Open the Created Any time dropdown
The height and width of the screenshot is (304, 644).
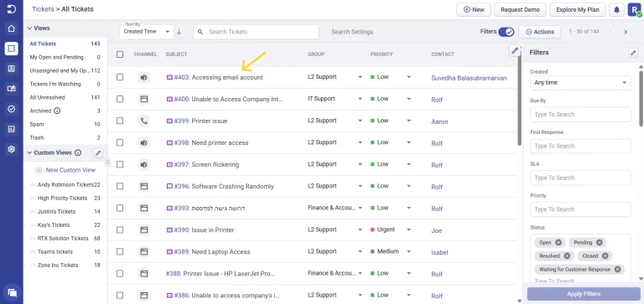580,83
